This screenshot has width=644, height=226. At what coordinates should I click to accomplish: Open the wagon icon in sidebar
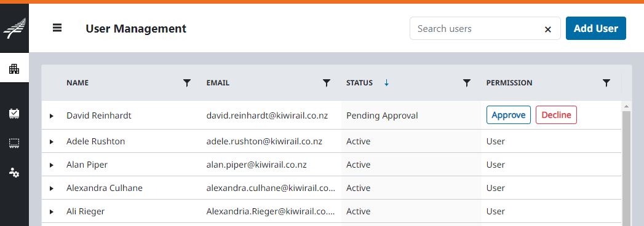tap(14, 143)
